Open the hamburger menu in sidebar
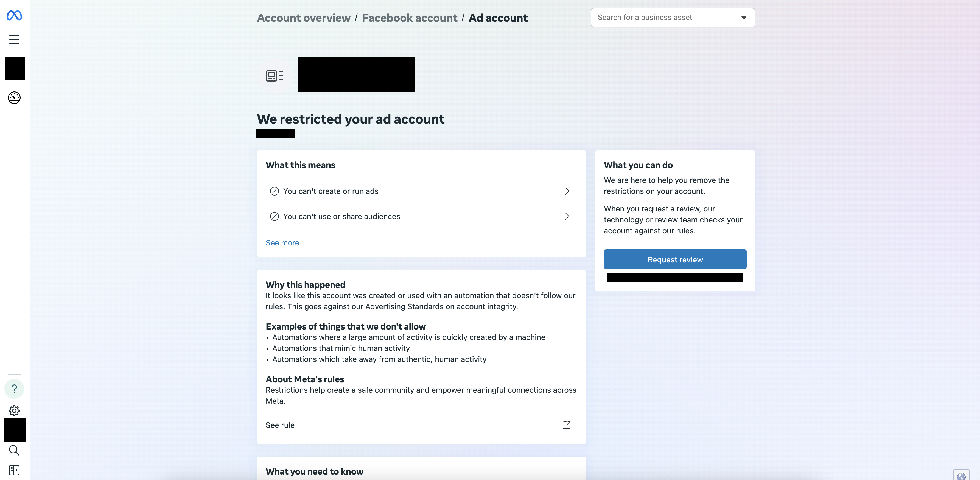 (14, 40)
